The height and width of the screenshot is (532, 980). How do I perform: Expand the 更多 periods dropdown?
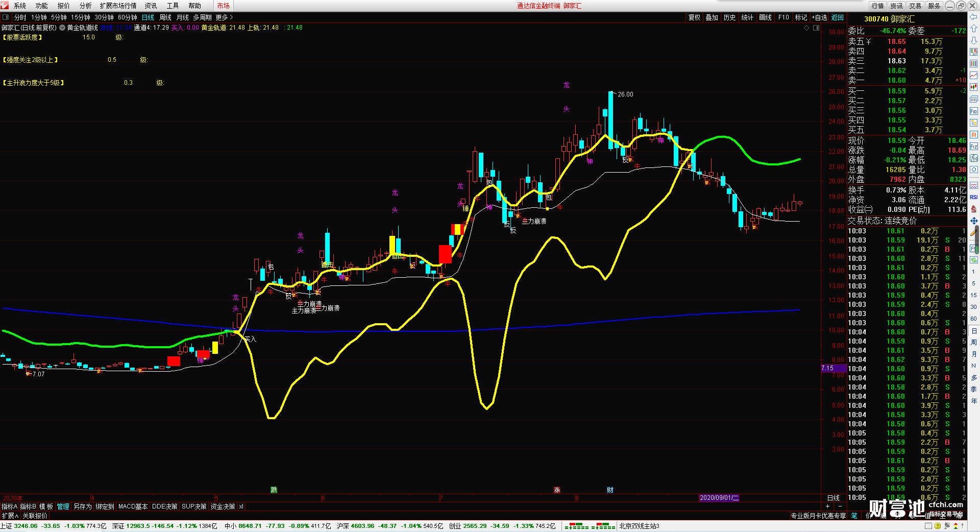224,17
